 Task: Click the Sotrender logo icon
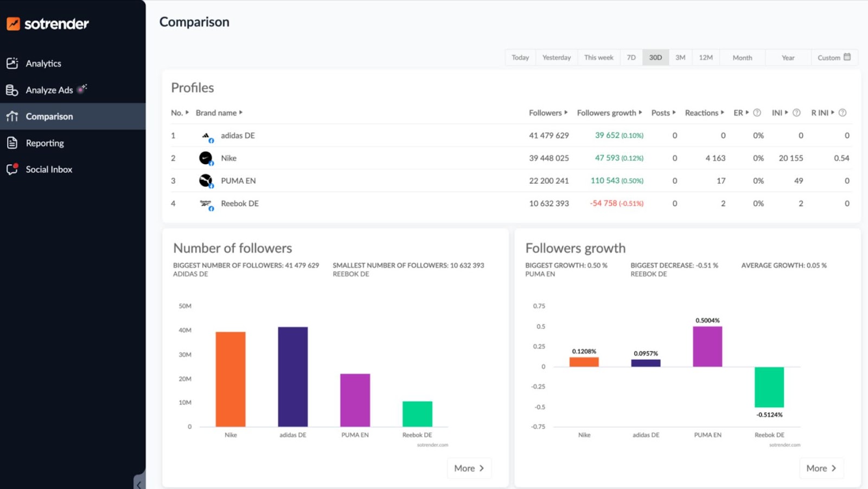click(x=13, y=24)
